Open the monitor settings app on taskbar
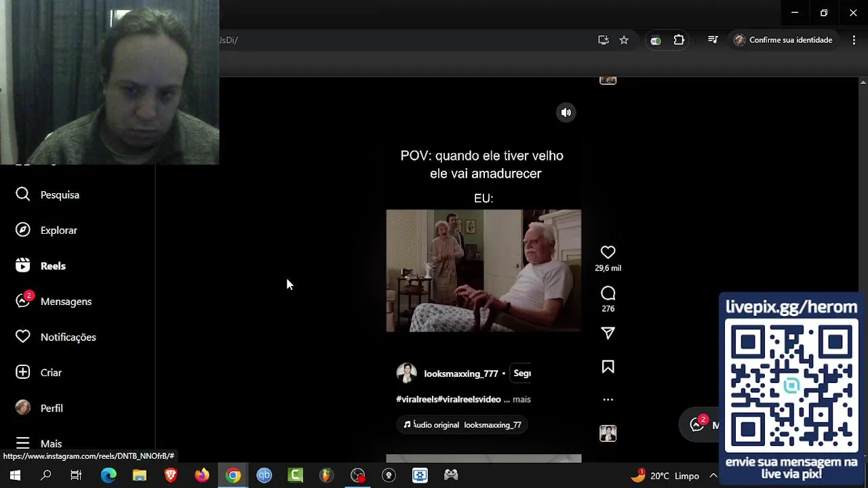The height and width of the screenshot is (488, 868). 420,476
